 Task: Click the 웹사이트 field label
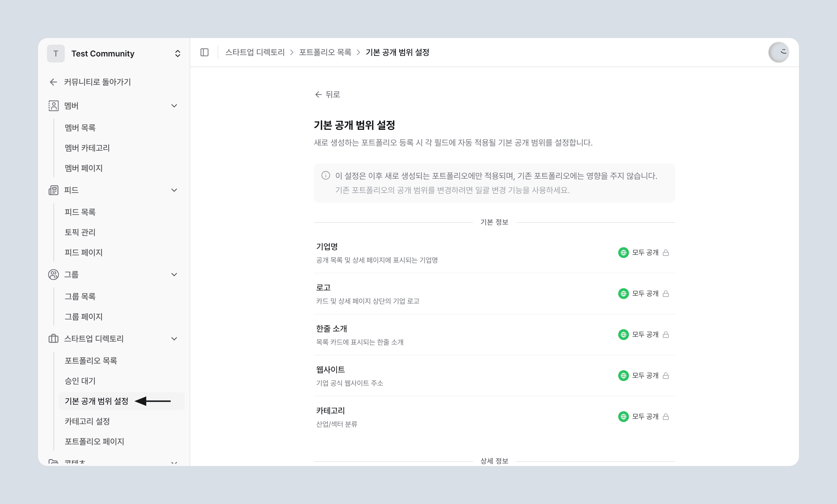(331, 369)
